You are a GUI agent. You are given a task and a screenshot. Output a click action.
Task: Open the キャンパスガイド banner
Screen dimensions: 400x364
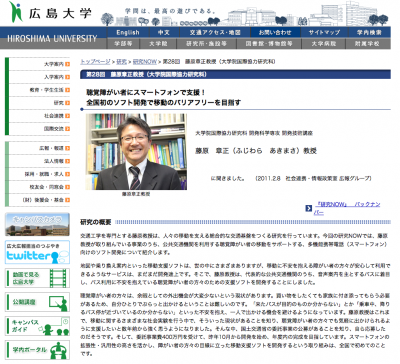tap(37, 326)
